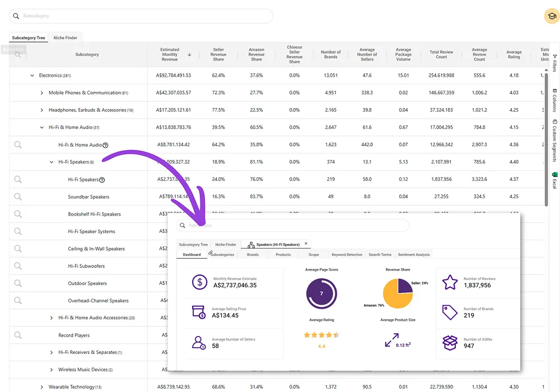The image size is (560, 392).
Task: Click sort arrow on Estimated Monthly Revenue
Action: click(x=189, y=55)
